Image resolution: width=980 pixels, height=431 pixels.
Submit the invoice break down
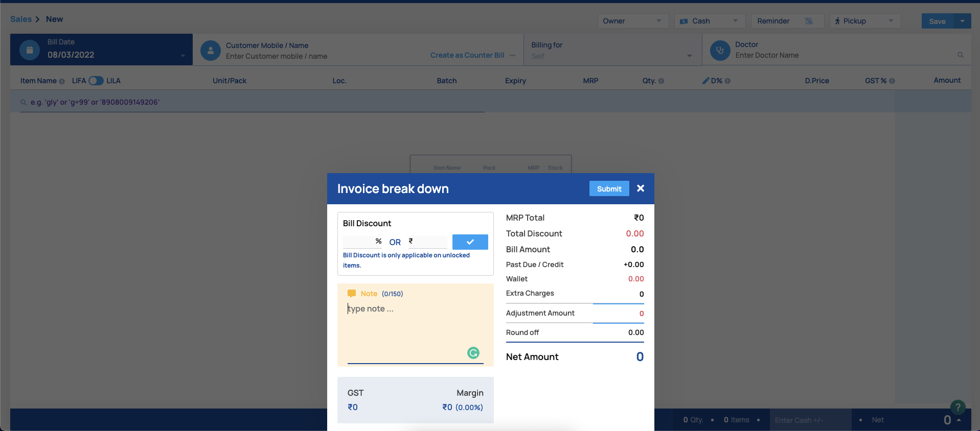pyautogui.click(x=609, y=188)
